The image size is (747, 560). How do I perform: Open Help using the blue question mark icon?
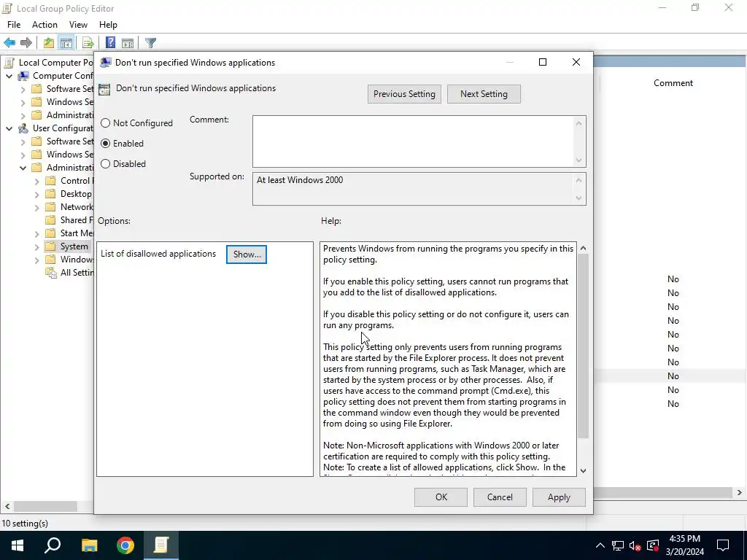tap(111, 43)
